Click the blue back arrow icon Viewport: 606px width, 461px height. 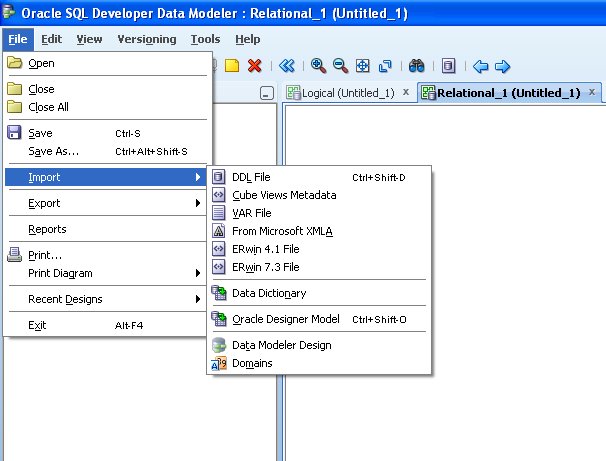coord(480,66)
